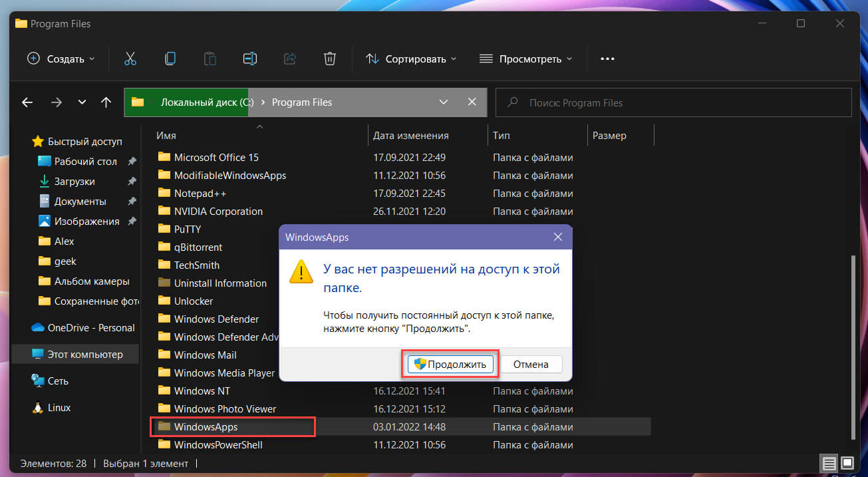Screen dimensions: 868x477
Task: Click the X button in address bar
Action: click(x=472, y=102)
